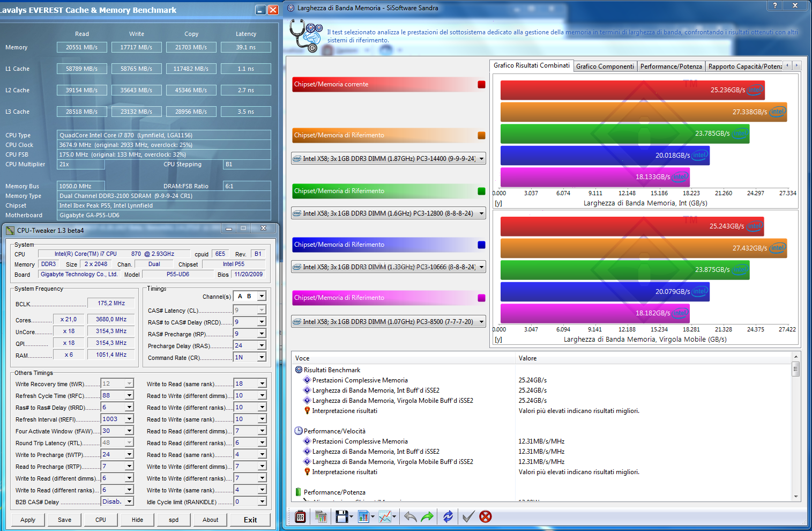Viewport: 812px width, 531px height.
Task: Open the Precharge Delay (tRAS) dropdown
Action: (x=262, y=345)
